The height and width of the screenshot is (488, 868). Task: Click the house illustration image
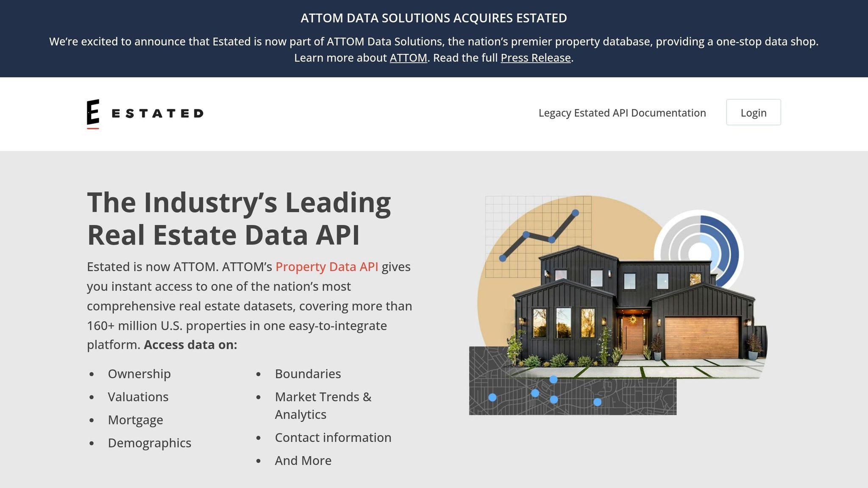click(x=618, y=305)
